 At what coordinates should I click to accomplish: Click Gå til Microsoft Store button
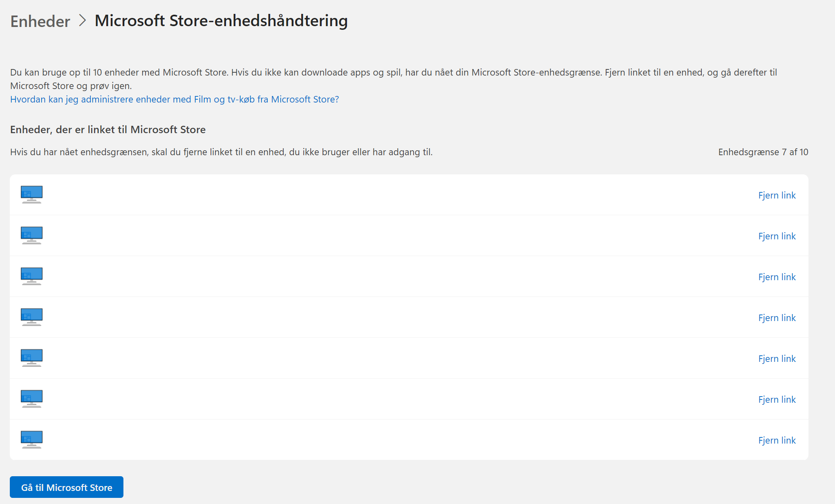(67, 487)
